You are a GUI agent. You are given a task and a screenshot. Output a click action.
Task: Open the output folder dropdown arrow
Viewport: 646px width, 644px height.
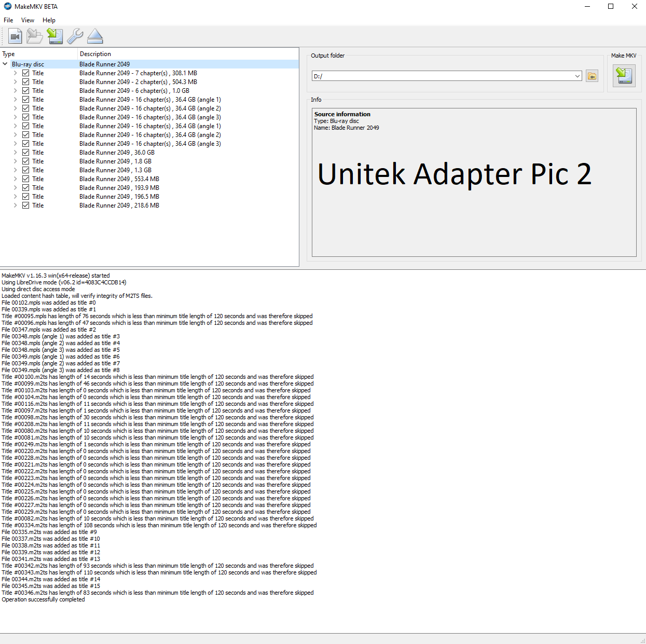coord(577,76)
